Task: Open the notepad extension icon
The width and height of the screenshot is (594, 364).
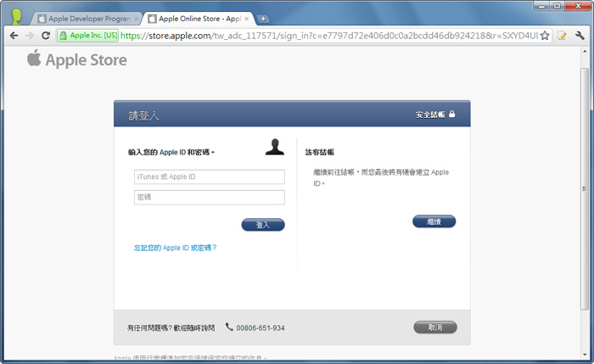Action: pos(562,36)
